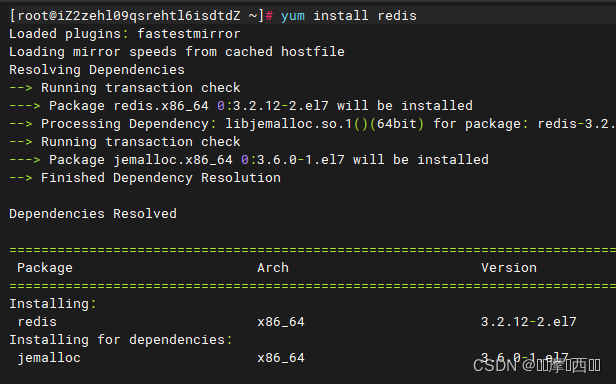The height and width of the screenshot is (384, 616).
Task: Click 'libjemalloc.so.1' dependency text
Action: point(288,124)
